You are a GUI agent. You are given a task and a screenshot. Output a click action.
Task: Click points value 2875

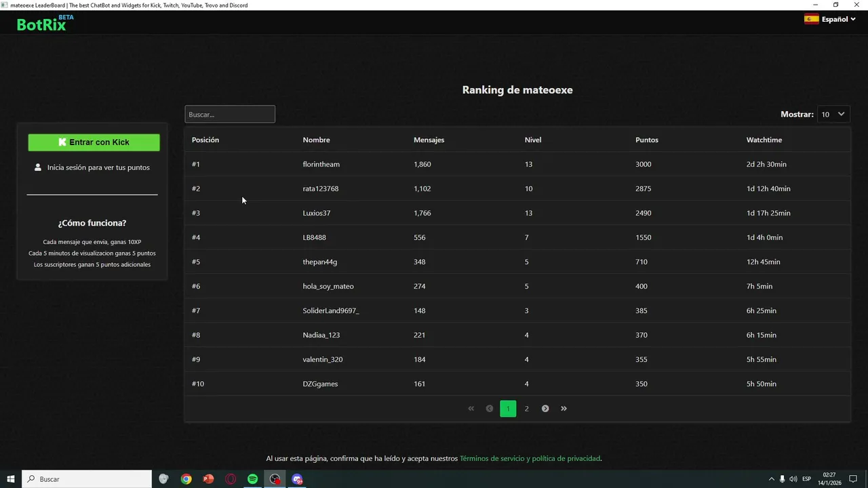[x=644, y=188]
